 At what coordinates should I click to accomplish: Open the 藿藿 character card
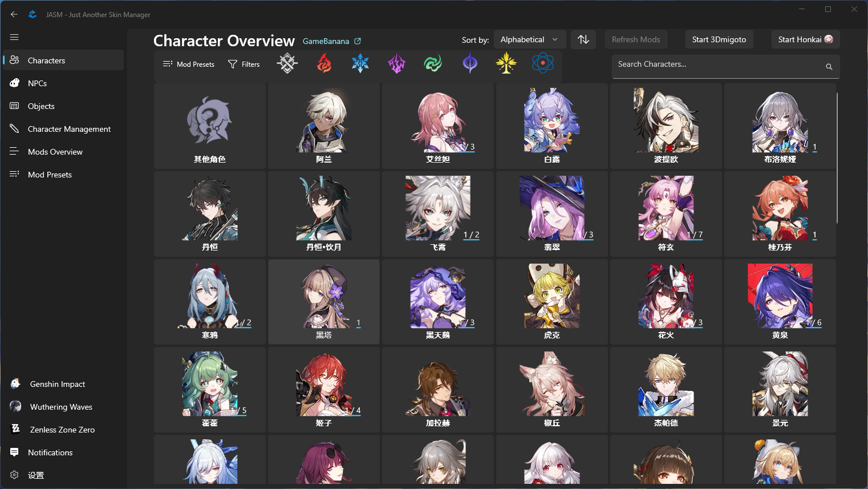pos(210,390)
